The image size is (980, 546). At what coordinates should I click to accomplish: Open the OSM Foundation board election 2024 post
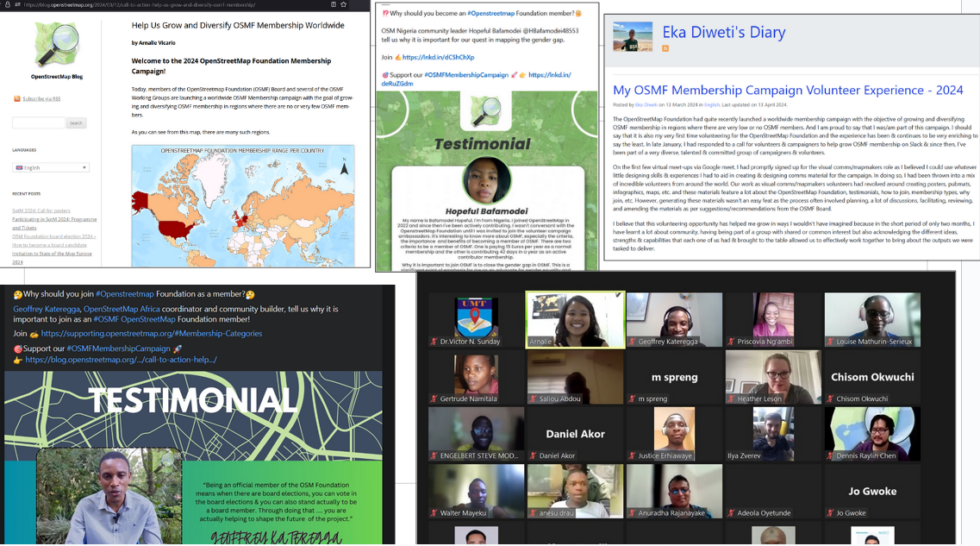pyautogui.click(x=54, y=241)
